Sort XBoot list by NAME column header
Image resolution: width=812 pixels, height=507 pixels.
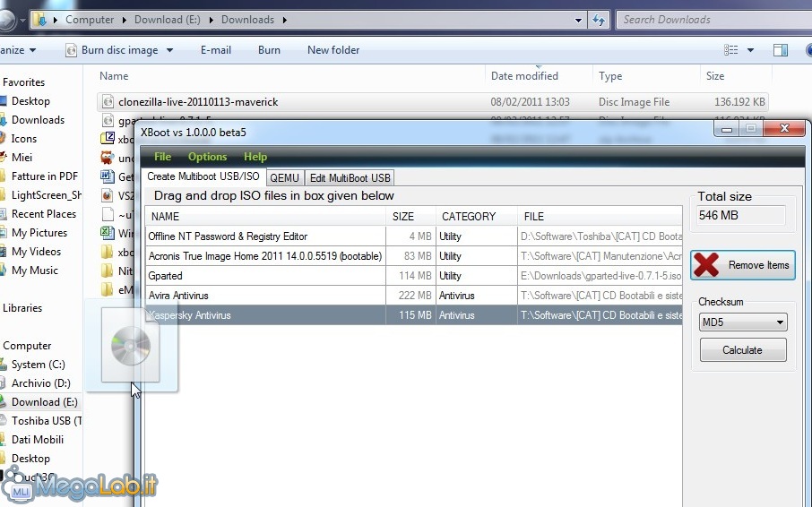(265, 216)
